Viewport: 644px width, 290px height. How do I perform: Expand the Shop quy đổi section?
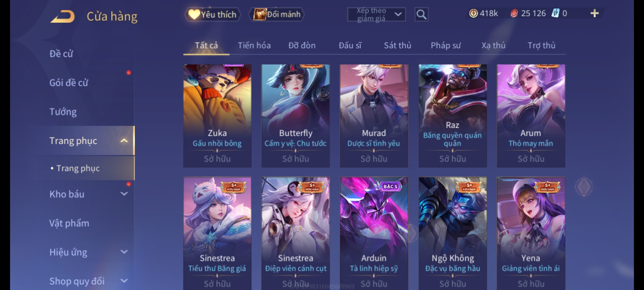tap(124, 281)
